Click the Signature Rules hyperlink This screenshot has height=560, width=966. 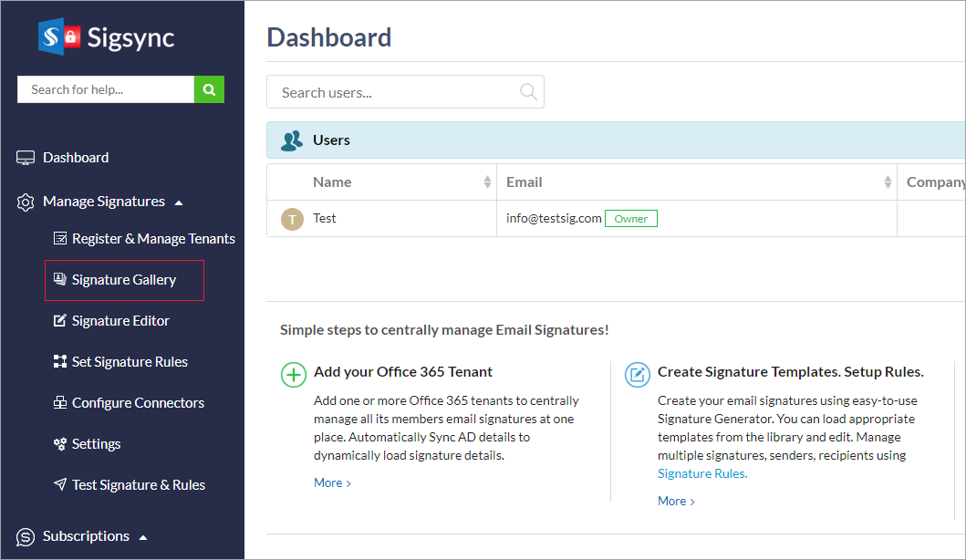coord(702,473)
